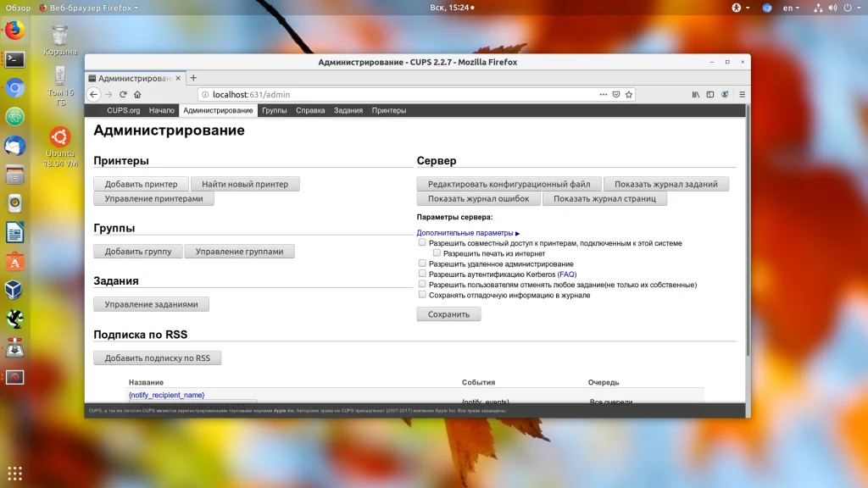The height and width of the screenshot is (488, 868).
Task: Switch to Группы nav tab
Action: [274, 111]
